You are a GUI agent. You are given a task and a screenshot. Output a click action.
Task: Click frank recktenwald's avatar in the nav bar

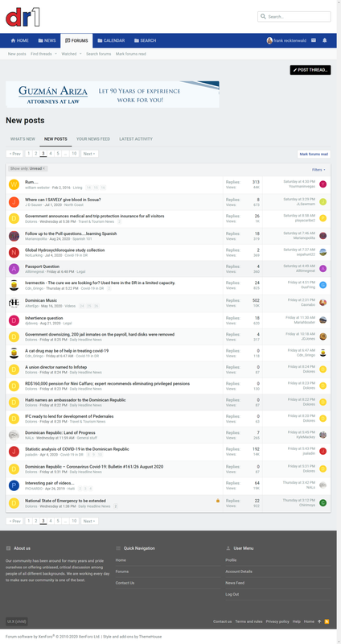pyautogui.click(x=269, y=41)
